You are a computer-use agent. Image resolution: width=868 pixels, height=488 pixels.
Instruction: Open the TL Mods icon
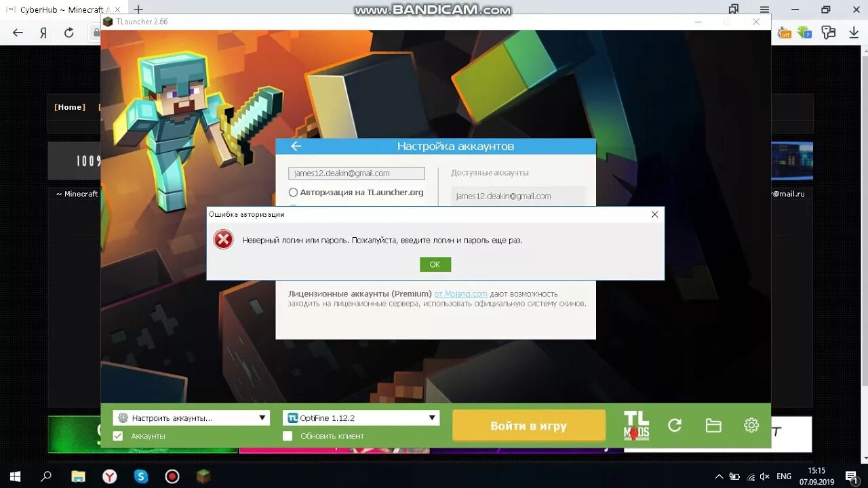[636, 426]
